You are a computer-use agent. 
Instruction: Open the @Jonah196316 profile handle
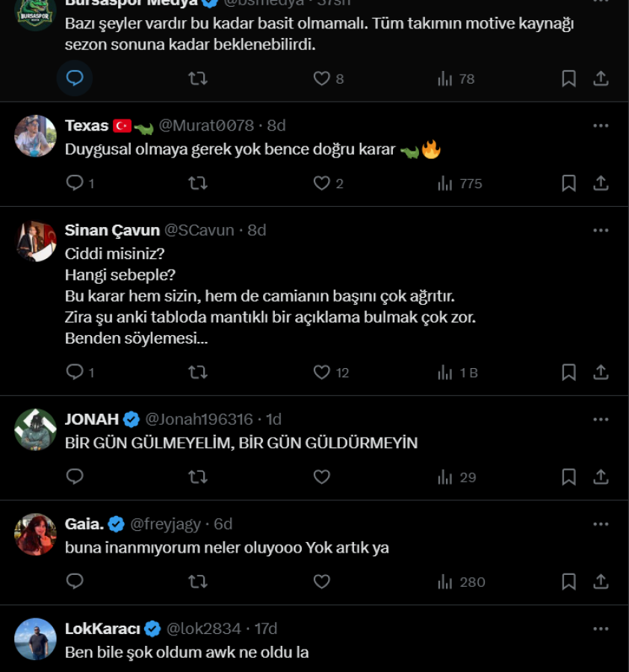coord(199,419)
